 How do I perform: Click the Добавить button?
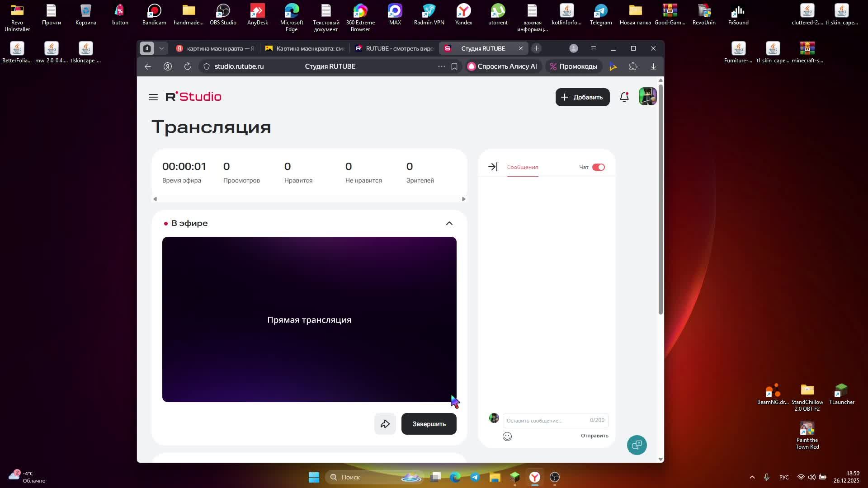(582, 97)
